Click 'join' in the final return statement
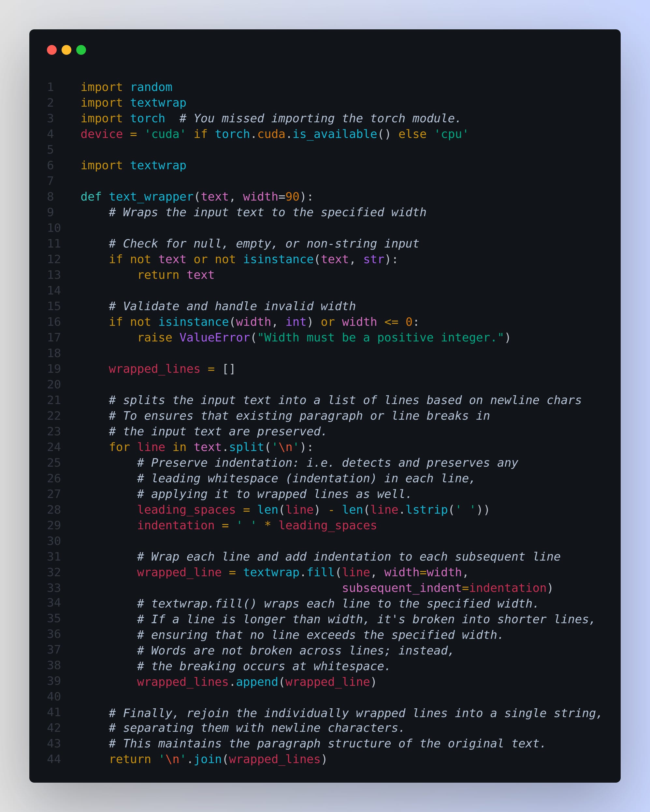 [208, 759]
